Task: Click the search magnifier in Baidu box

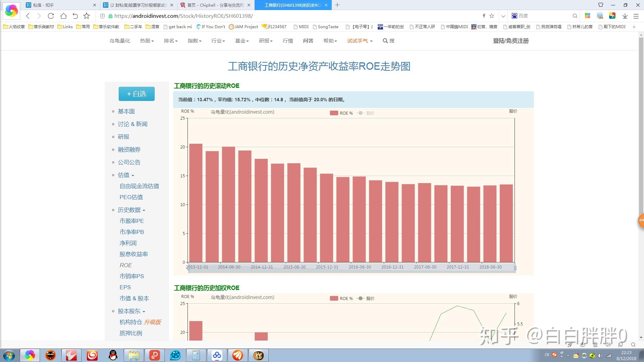Action: coord(575,16)
